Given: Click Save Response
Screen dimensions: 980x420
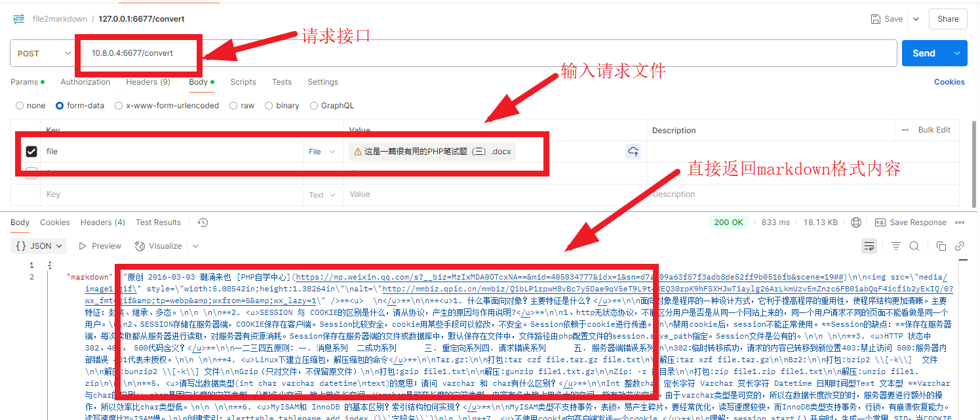Looking at the screenshot, I should pyautogui.click(x=918, y=222).
